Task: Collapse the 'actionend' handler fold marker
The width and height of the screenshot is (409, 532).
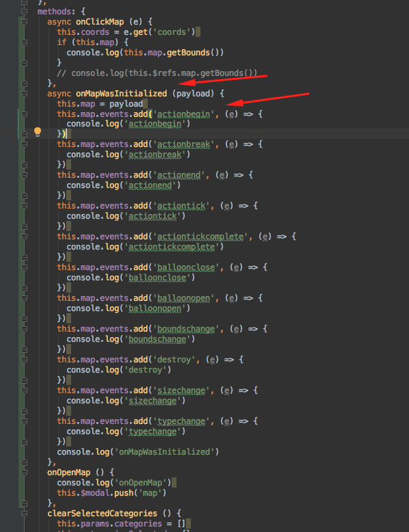Action: (24, 175)
